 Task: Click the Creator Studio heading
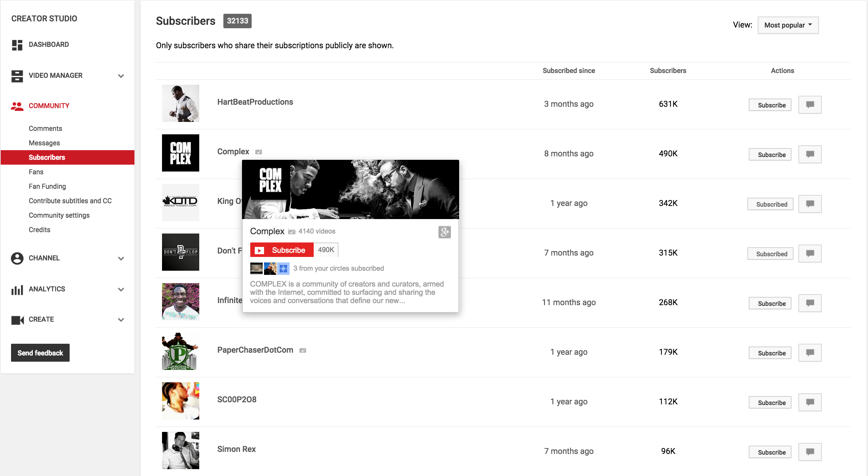tap(44, 19)
